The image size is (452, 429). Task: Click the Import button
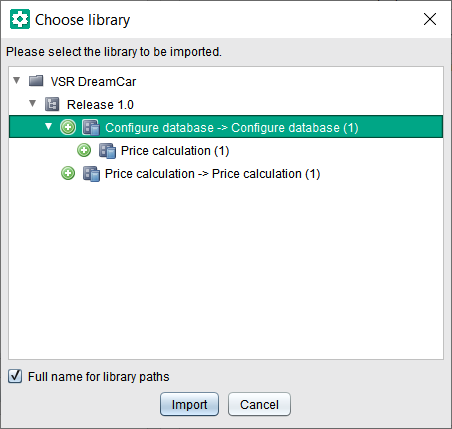(x=189, y=404)
